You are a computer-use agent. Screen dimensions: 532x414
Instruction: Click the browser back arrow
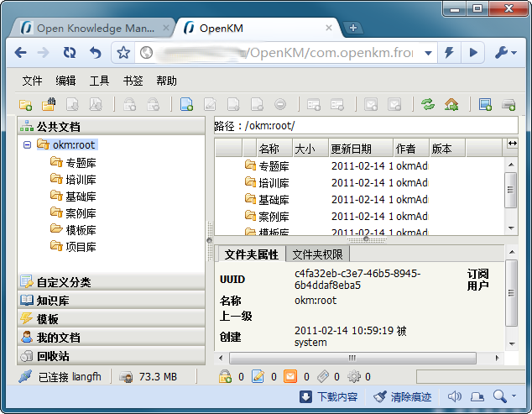click(x=20, y=53)
